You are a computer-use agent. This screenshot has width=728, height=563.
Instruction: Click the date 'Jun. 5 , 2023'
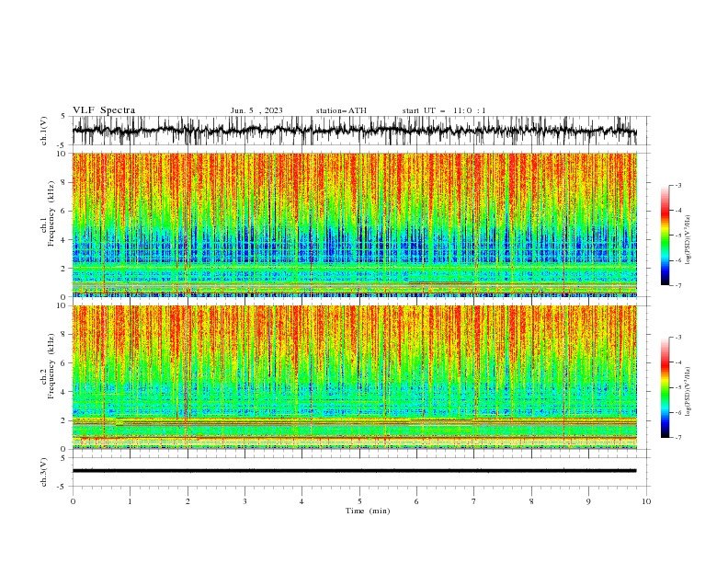256,110
